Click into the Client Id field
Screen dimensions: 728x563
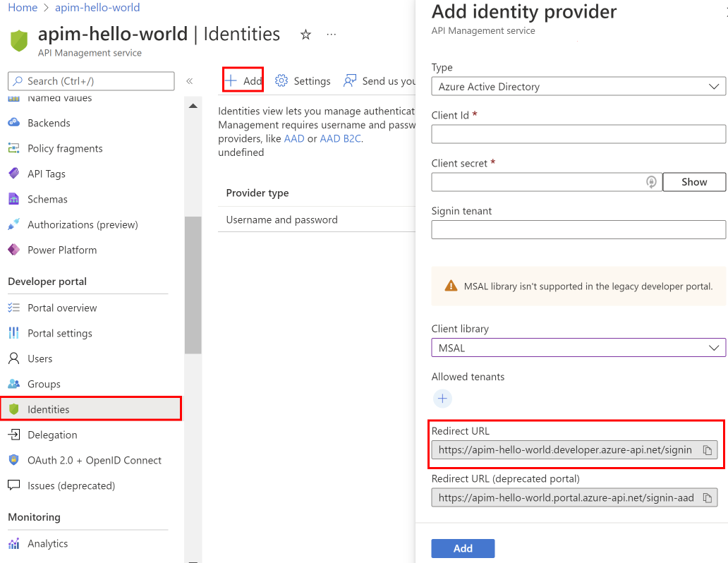[578, 134]
